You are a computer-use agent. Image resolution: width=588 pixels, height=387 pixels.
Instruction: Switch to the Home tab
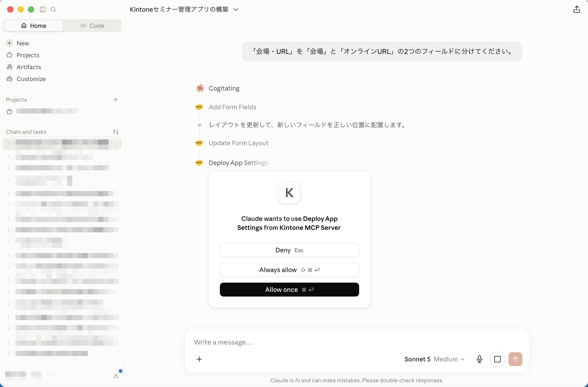coord(33,26)
